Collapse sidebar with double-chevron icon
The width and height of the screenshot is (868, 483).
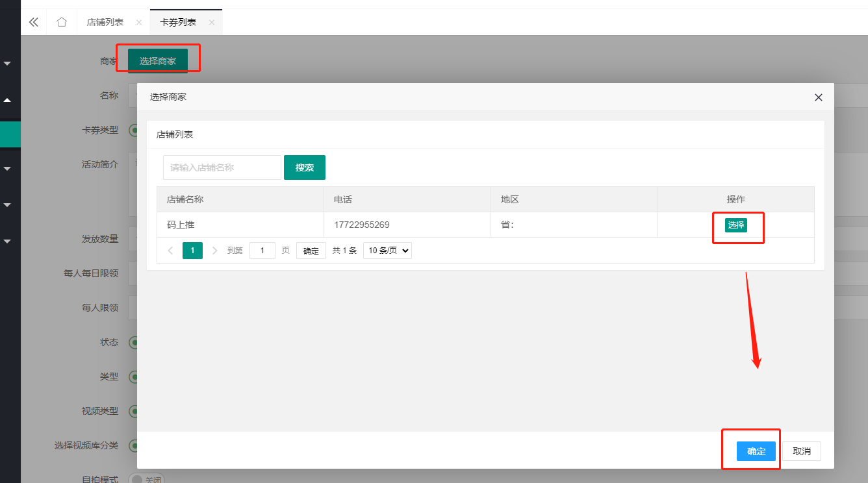pos(34,22)
